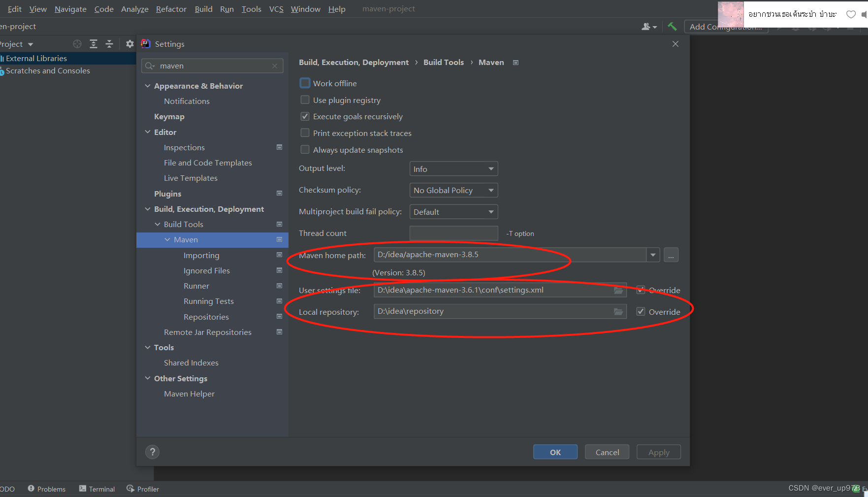
Task: Open the VCS menu
Action: tap(276, 9)
